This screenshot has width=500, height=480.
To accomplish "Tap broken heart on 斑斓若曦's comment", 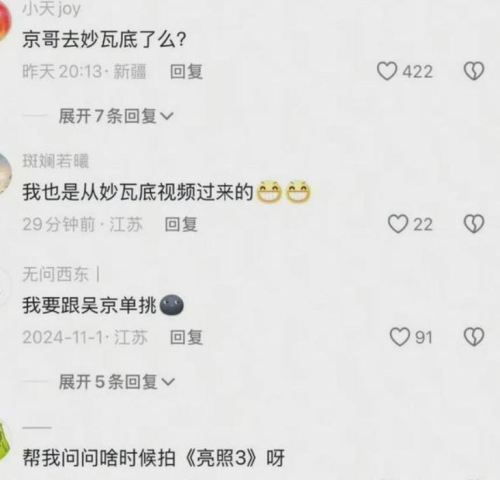I will [474, 224].
